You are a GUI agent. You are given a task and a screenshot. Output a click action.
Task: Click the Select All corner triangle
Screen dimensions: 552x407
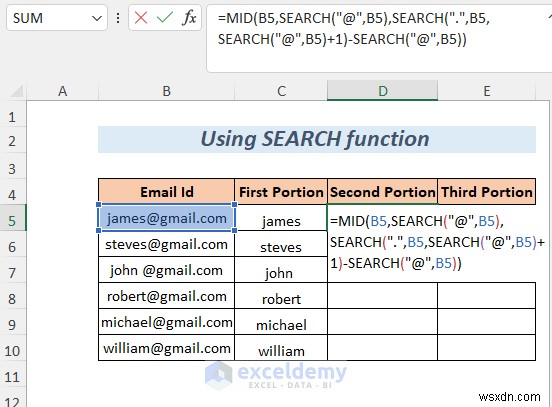16,91
